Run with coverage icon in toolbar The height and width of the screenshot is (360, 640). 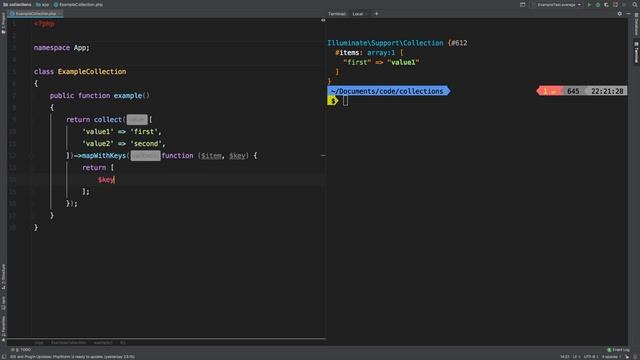[x=607, y=4]
